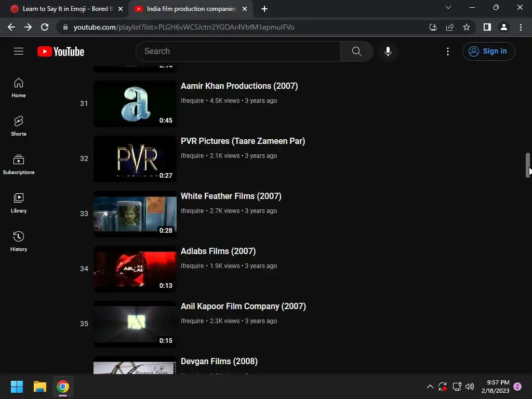The width and height of the screenshot is (532, 399).
Task: Play the White Feather Films thumbnail
Action: (135, 214)
